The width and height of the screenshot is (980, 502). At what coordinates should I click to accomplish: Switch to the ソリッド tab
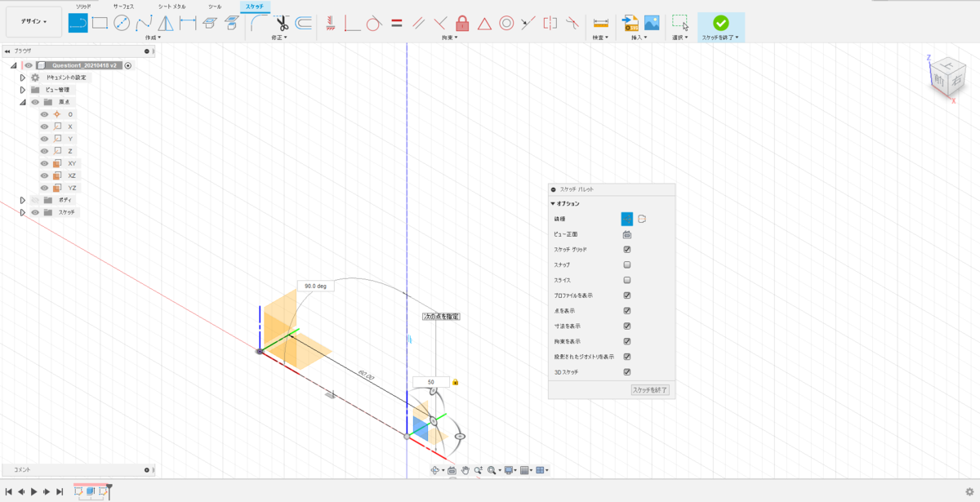(83, 6)
